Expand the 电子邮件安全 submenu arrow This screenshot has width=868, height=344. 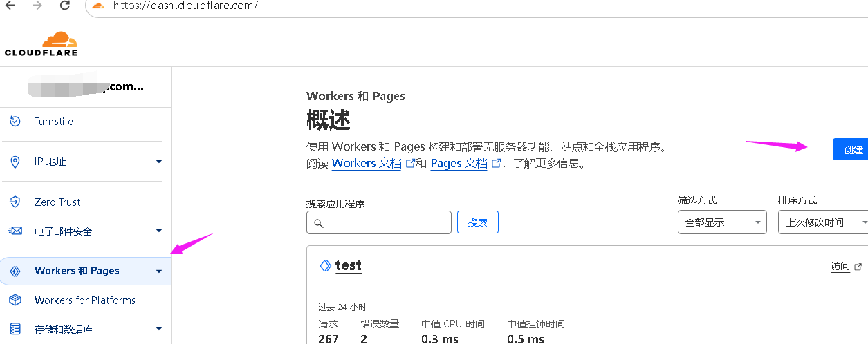pyautogui.click(x=159, y=231)
